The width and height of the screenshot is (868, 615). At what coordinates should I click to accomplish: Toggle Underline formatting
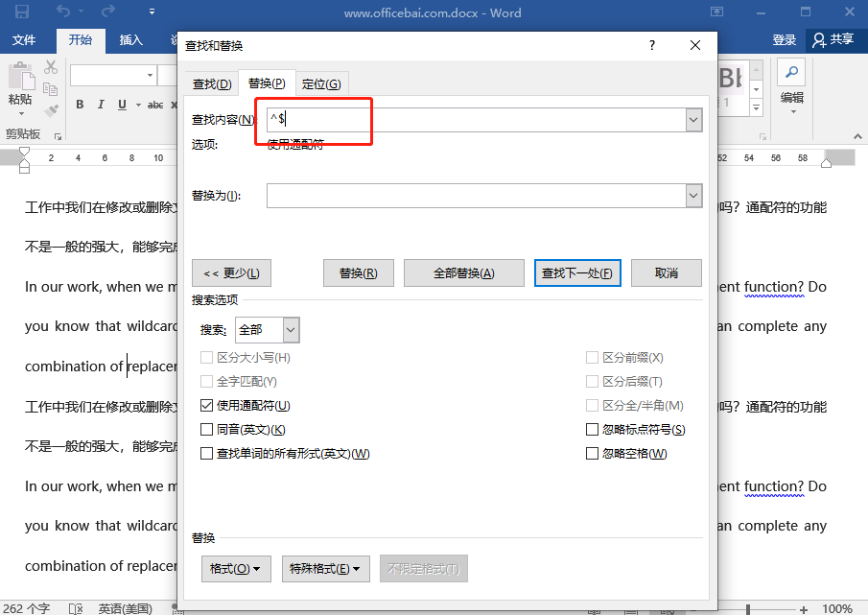click(x=123, y=105)
